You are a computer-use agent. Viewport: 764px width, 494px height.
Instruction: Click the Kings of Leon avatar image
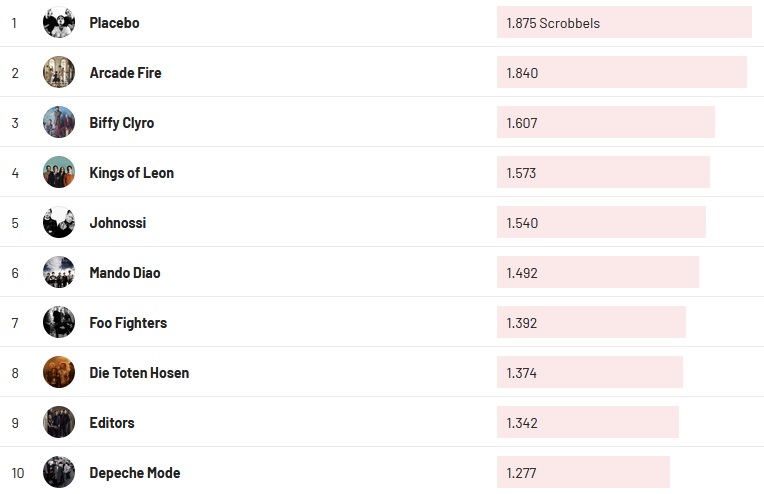(x=59, y=172)
